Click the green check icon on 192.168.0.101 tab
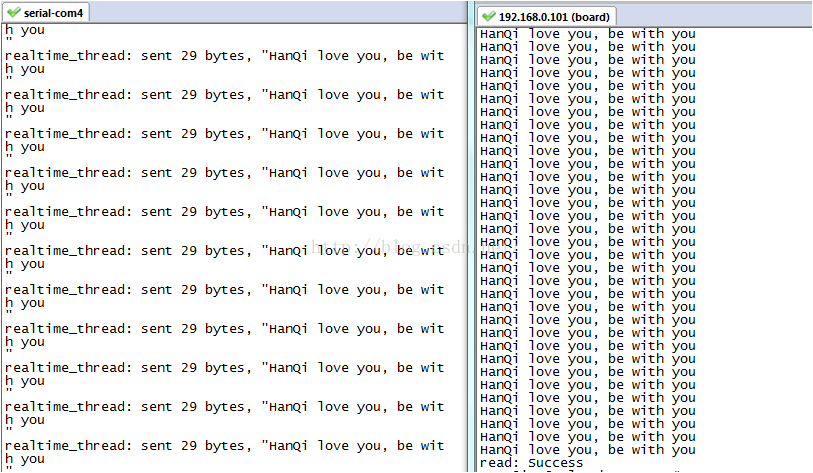 [x=489, y=17]
